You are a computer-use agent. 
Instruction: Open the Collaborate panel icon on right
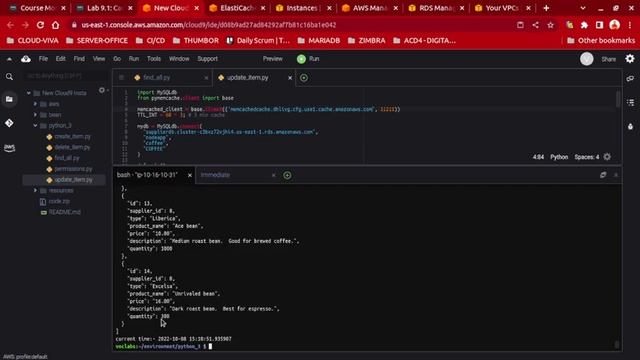630,78
